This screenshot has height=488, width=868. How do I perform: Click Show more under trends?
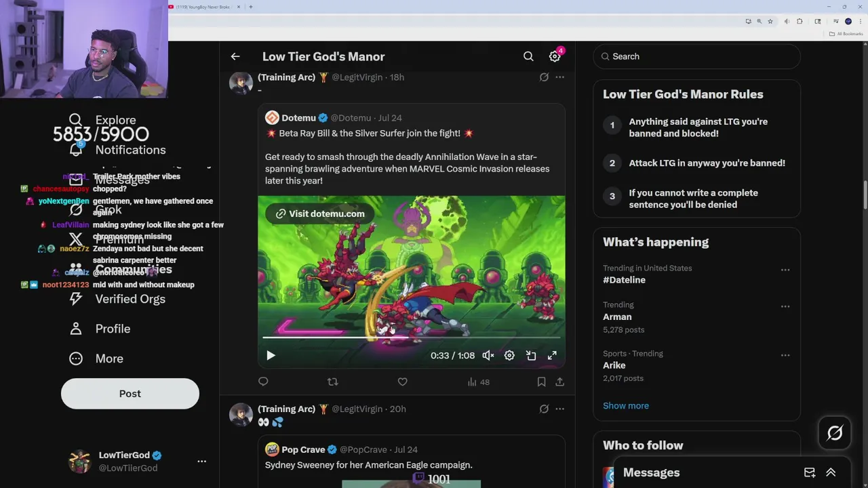[x=626, y=405]
